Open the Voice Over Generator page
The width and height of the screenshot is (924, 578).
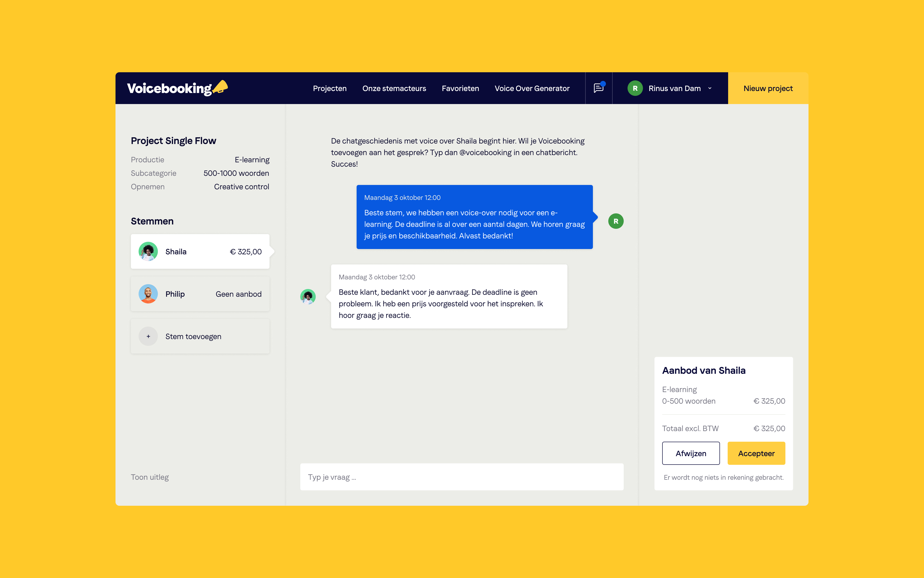[532, 88]
